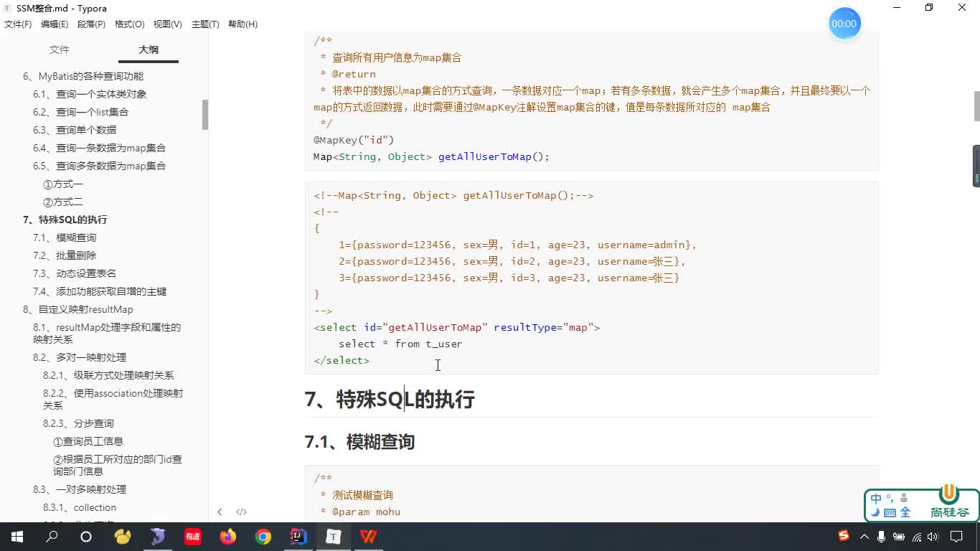Jump to 7.1、模糊查询 in outline
Viewport: 980px width, 551px height.
[x=65, y=237]
